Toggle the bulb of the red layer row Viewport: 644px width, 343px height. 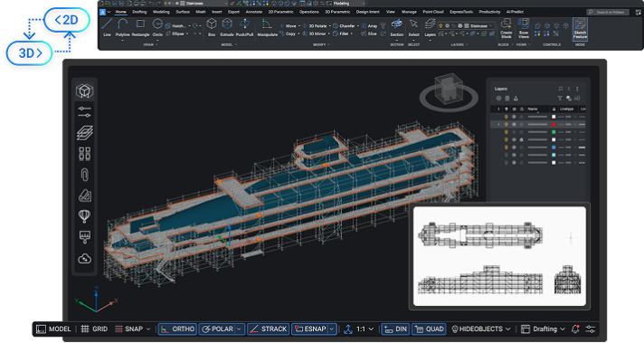coord(506,124)
